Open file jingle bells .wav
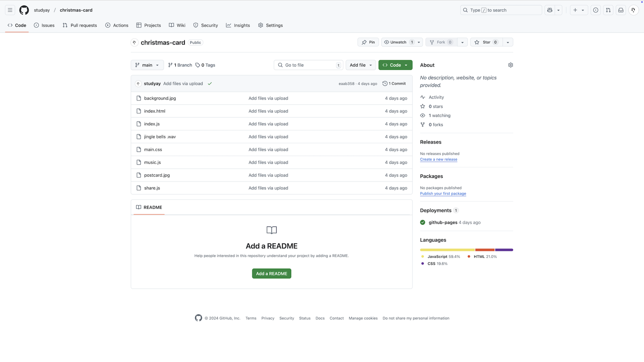This screenshot has height=362, width=644. coord(160,137)
